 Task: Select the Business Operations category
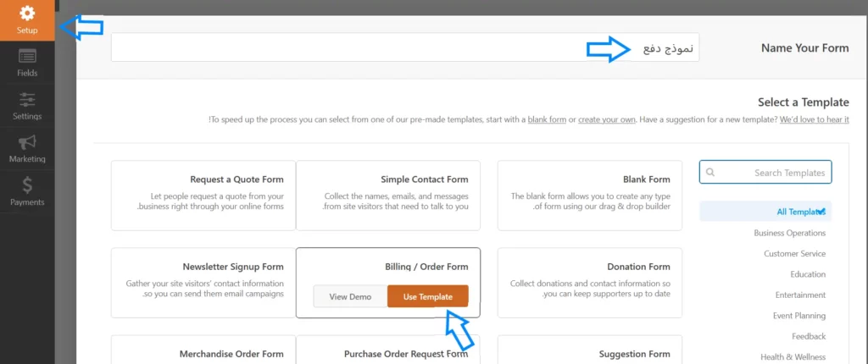(x=789, y=233)
